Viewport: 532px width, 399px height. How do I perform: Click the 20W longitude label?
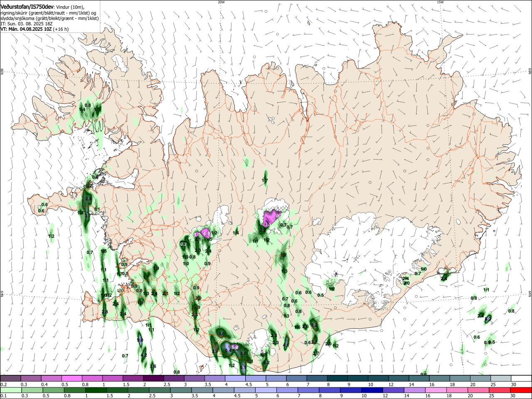pyautogui.click(x=221, y=2)
